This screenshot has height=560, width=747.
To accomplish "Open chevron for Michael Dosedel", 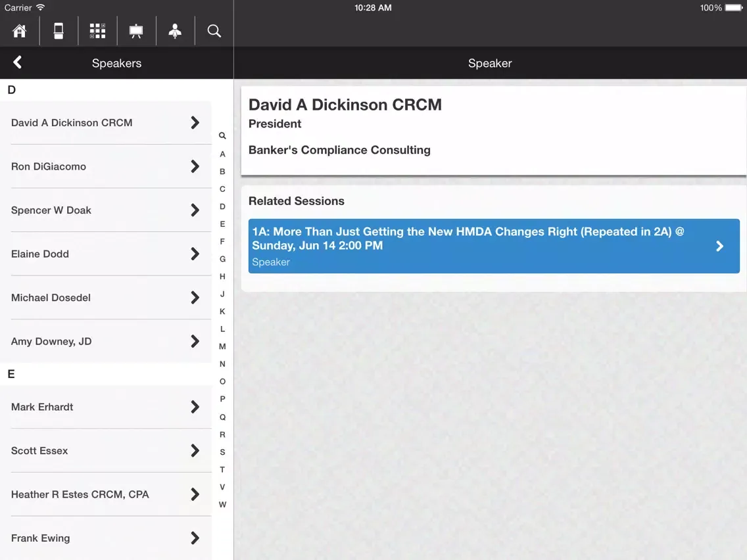I will 195,298.
